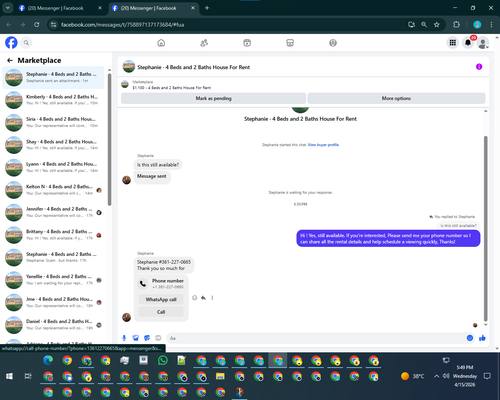This screenshot has height=400, width=500.
Task: Open View buyer profile link
Action: (x=323, y=145)
